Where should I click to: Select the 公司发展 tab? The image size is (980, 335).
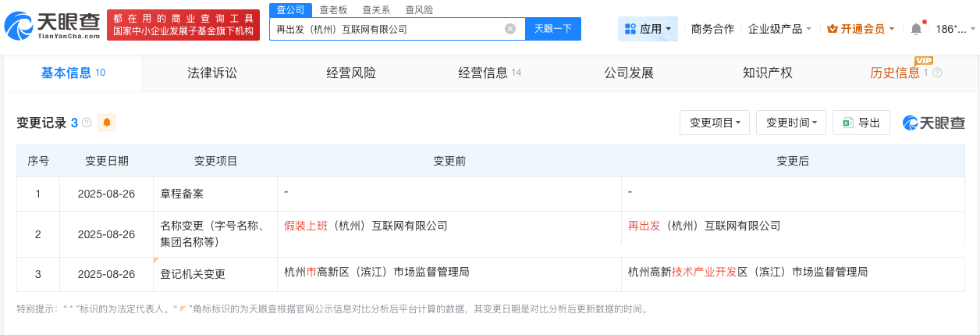click(629, 73)
